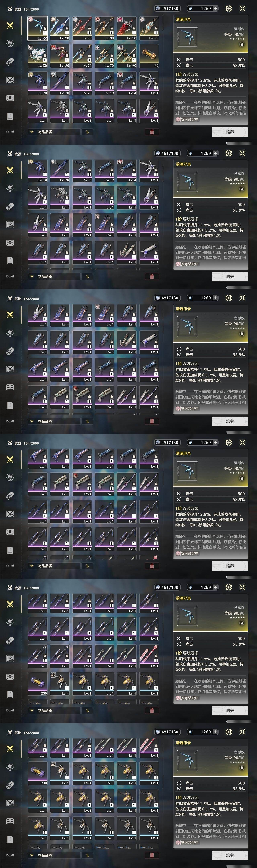Click the topmost weapon grid scrollbar
The height and width of the screenshot is (868, 257).
pos(163,22)
